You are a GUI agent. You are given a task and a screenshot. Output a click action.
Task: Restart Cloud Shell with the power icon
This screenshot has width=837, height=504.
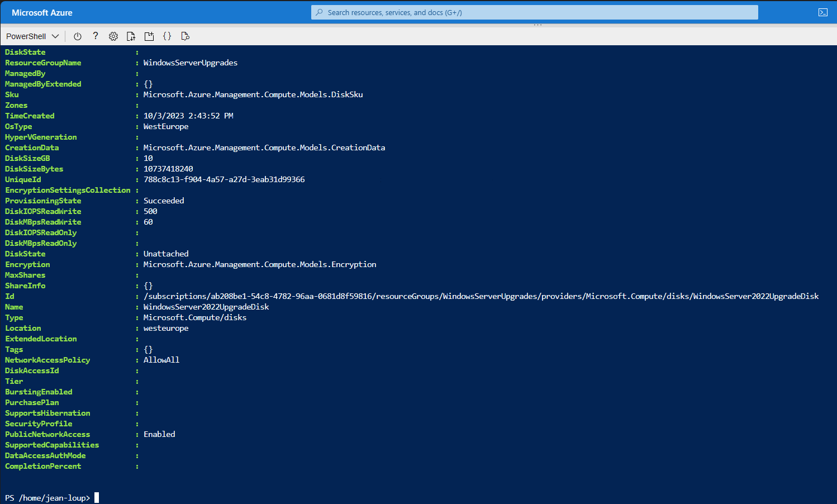coord(78,36)
